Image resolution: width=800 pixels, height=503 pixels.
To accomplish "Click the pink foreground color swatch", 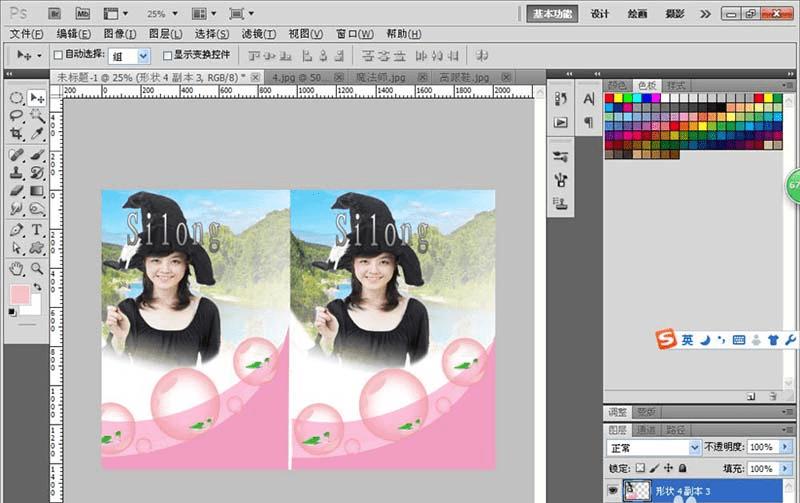I will (x=19, y=293).
